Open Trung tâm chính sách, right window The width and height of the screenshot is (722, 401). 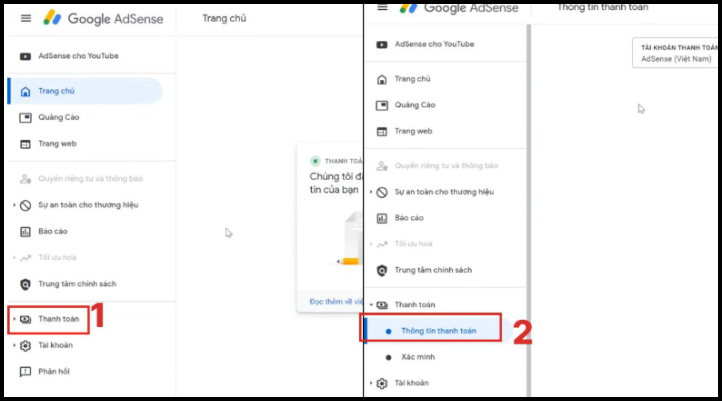[x=433, y=270]
